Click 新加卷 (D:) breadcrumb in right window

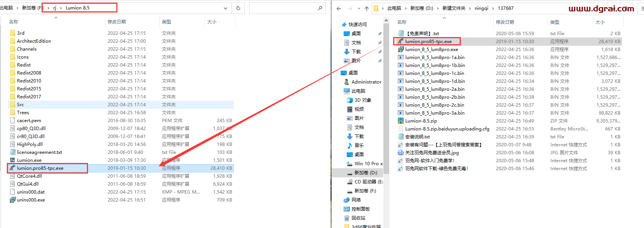[x=422, y=8]
